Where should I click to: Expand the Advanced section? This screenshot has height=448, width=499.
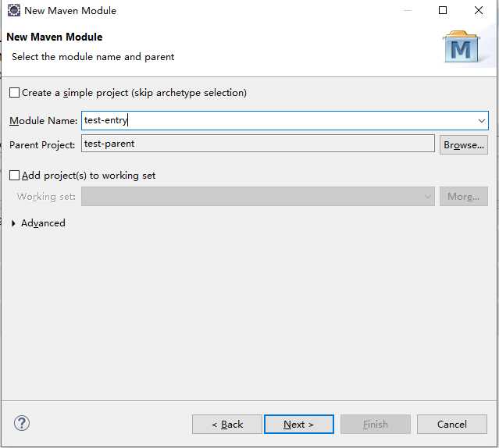click(13, 223)
